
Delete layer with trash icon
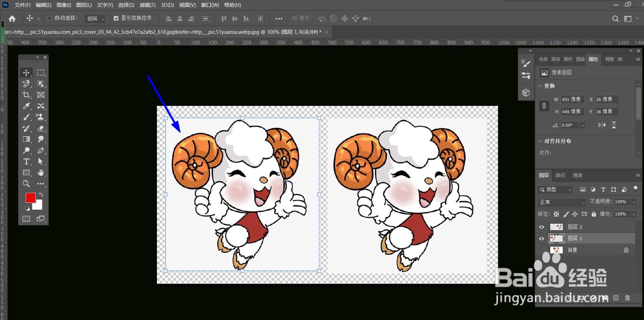point(627,298)
